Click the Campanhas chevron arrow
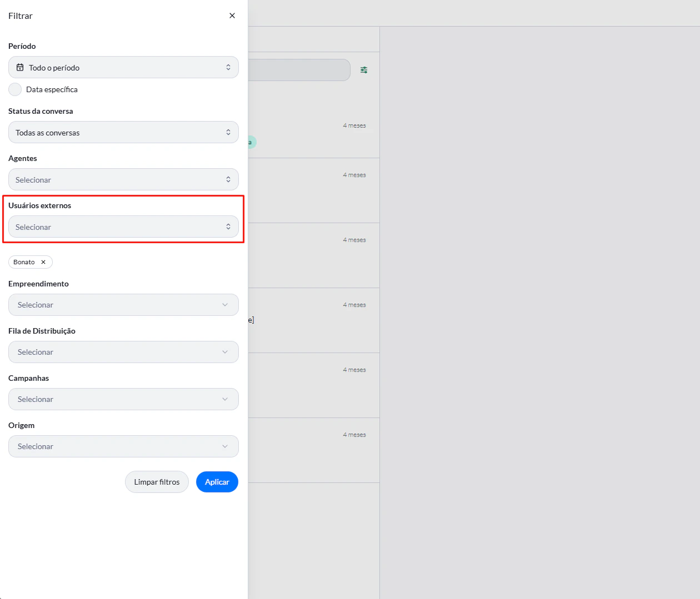This screenshot has width=700, height=599. pos(225,399)
